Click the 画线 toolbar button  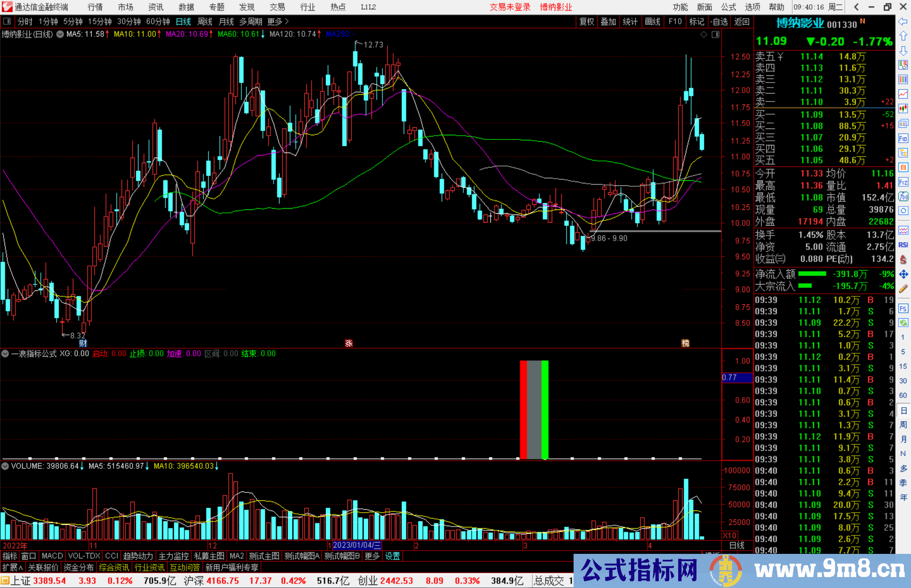coord(652,21)
